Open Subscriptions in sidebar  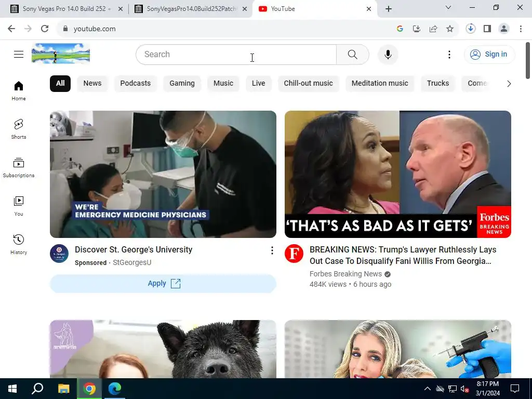coord(19,168)
